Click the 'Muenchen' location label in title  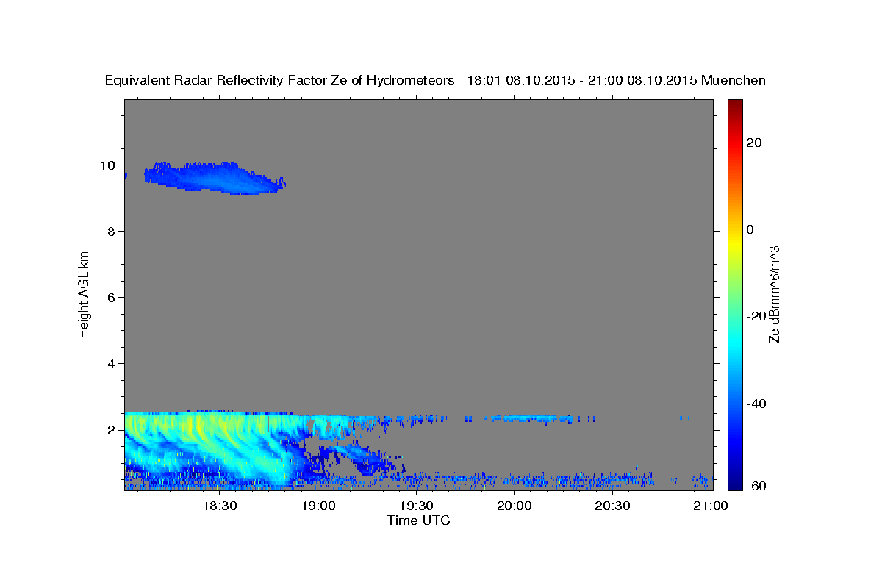[734, 80]
